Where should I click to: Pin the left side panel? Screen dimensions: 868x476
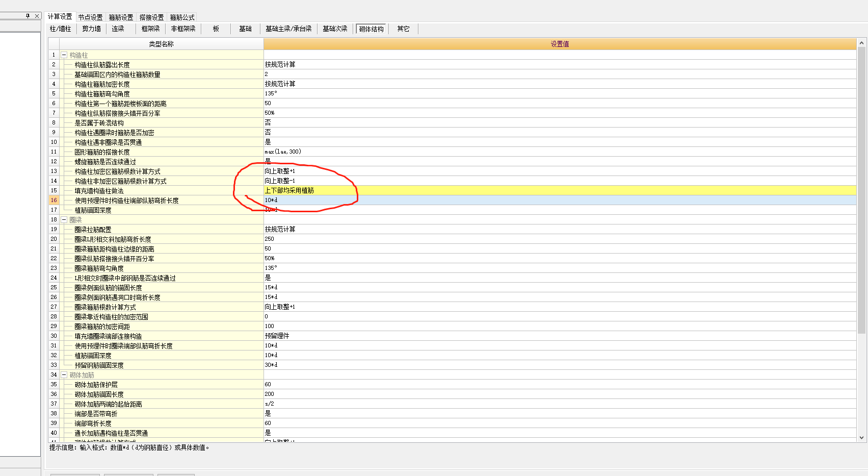pos(28,16)
